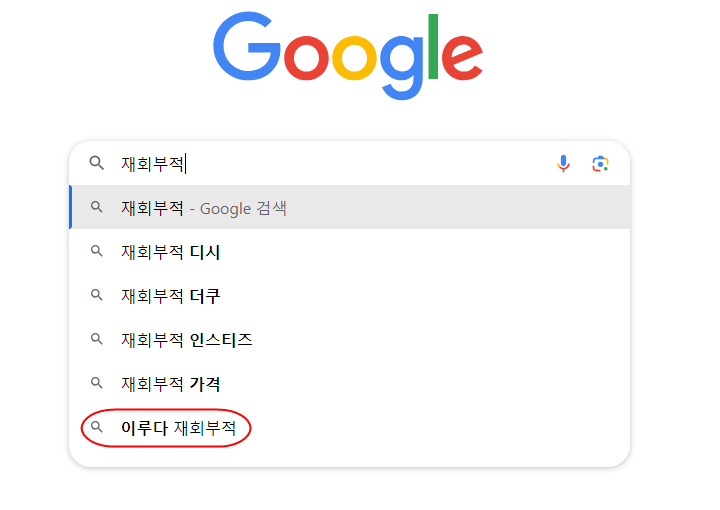Click magnifier icon beside '재회부적 디시' suggestion
The height and width of the screenshot is (510, 720).
[x=97, y=252]
